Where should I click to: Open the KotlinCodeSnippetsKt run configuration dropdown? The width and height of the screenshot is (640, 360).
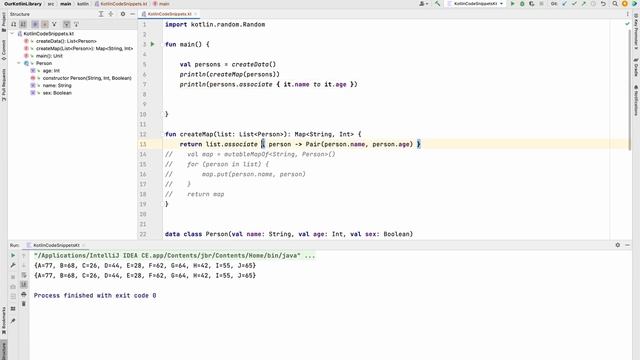coord(476,4)
